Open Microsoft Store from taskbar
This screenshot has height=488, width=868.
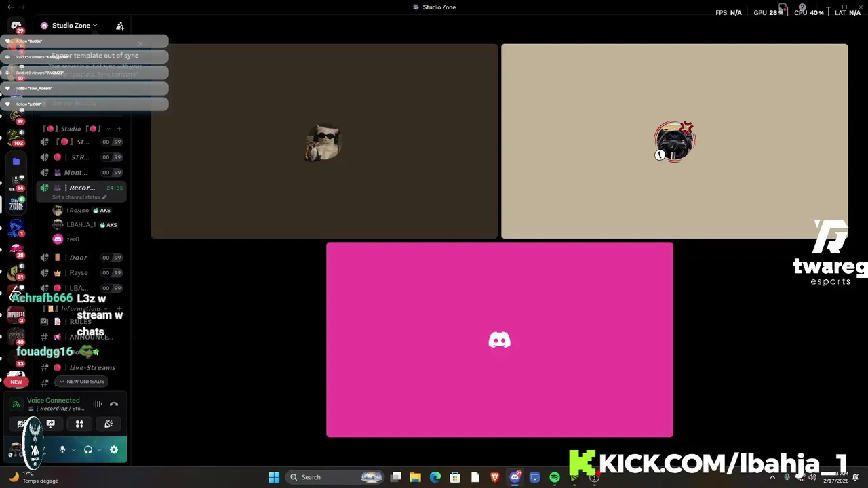tap(455, 477)
